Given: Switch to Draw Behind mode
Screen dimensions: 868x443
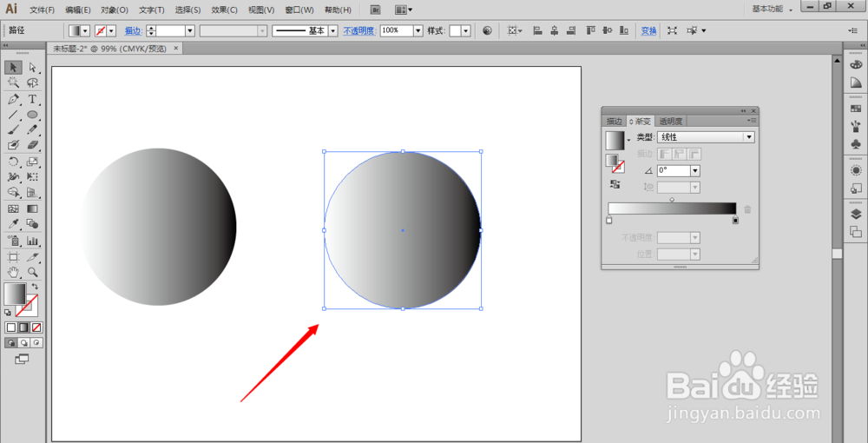Looking at the screenshot, I should pos(23,343).
